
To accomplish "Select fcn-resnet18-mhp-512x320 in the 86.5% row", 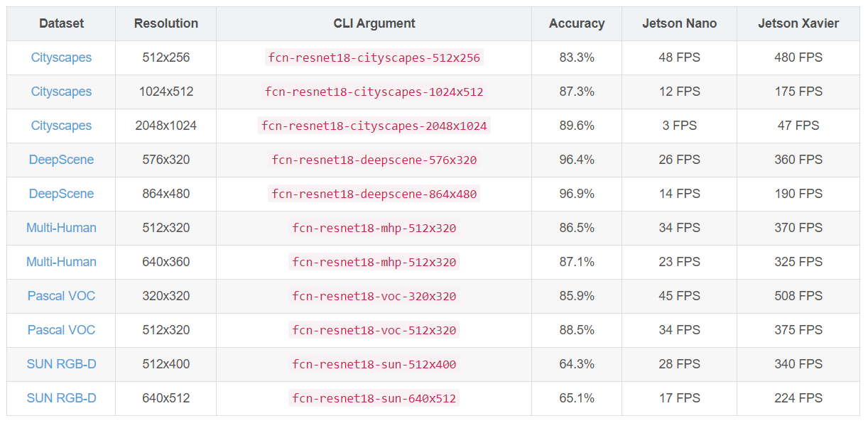I will (374, 228).
